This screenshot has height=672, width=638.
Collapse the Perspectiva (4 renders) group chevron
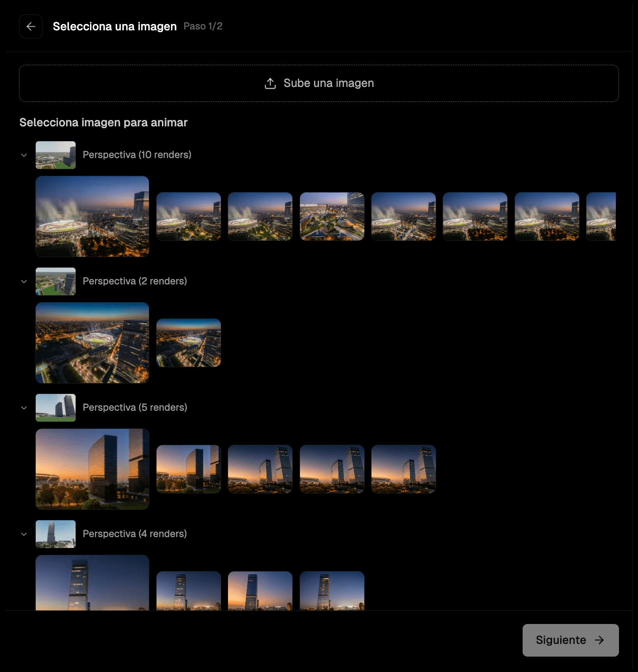(24, 534)
